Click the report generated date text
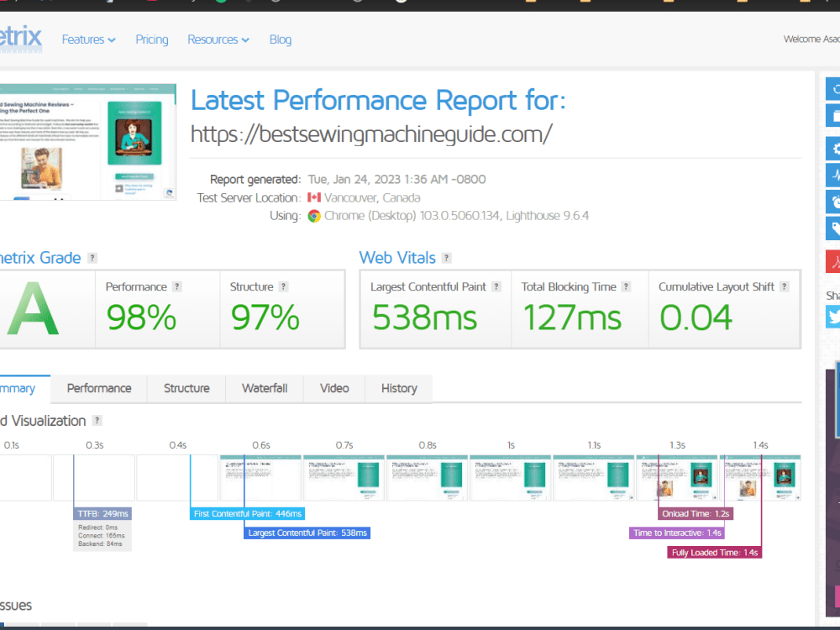 coord(397,180)
